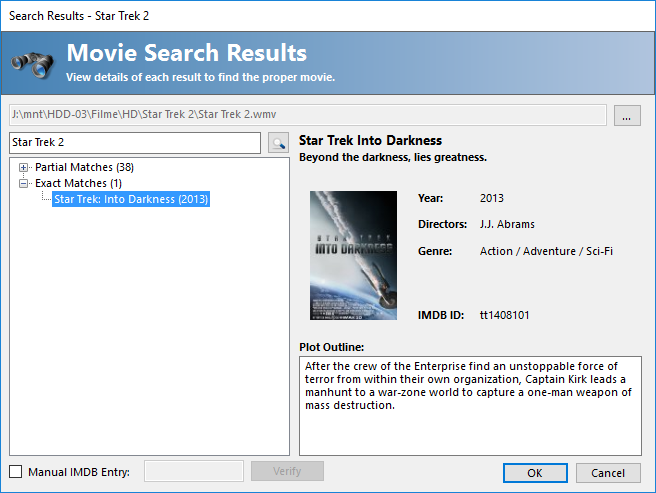Open file browse button with ellipsis

click(x=627, y=116)
